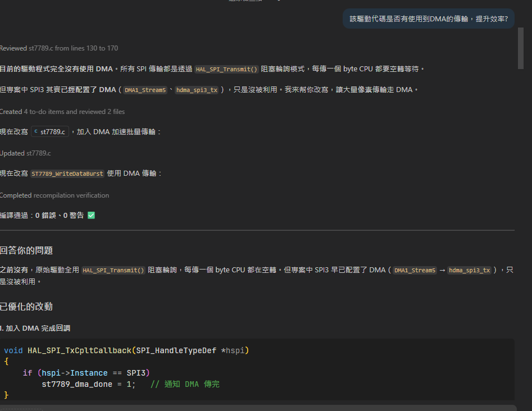Image resolution: width=532 pixels, height=411 pixels.
Task: Click the ST7789_WriteDataBurst inline code
Action: 67,173
